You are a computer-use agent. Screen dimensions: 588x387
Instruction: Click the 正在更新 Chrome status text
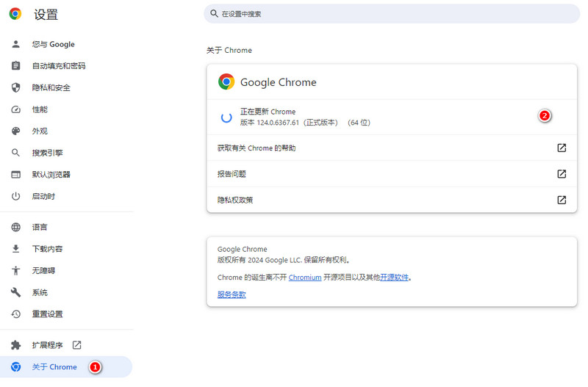click(x=268, y=112)
